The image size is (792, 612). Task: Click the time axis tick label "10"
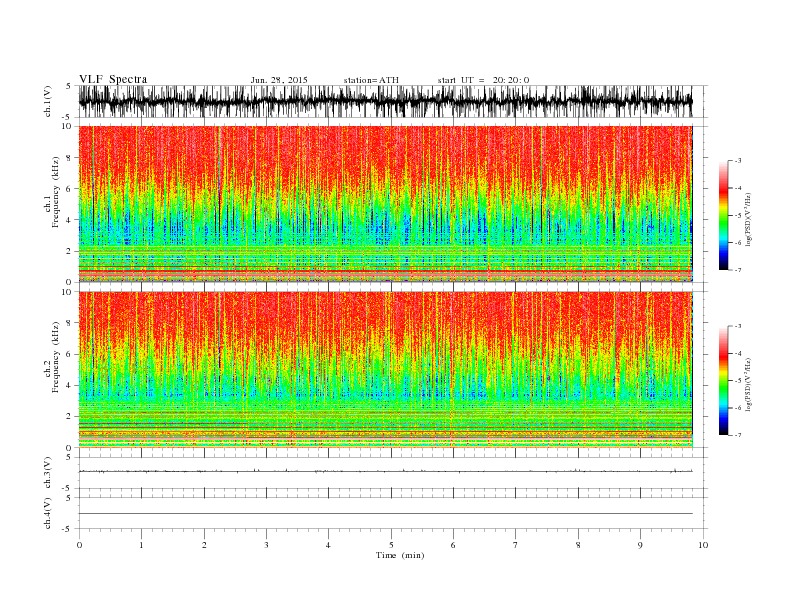coord(703,545)
